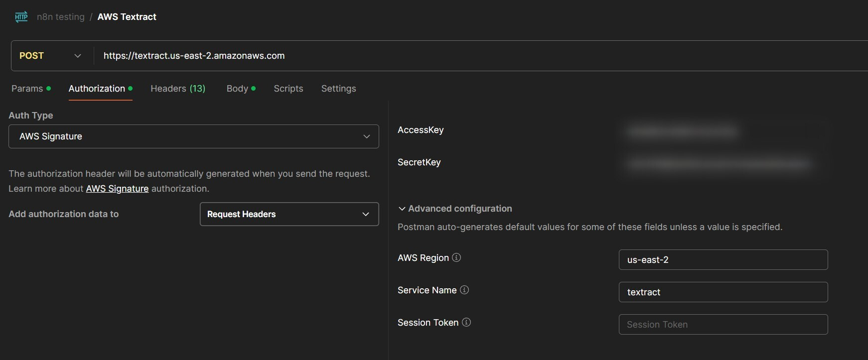Screen dimensions: 868x360
Task: Switch to the Params tab
Action: click(x=31, y=89)
